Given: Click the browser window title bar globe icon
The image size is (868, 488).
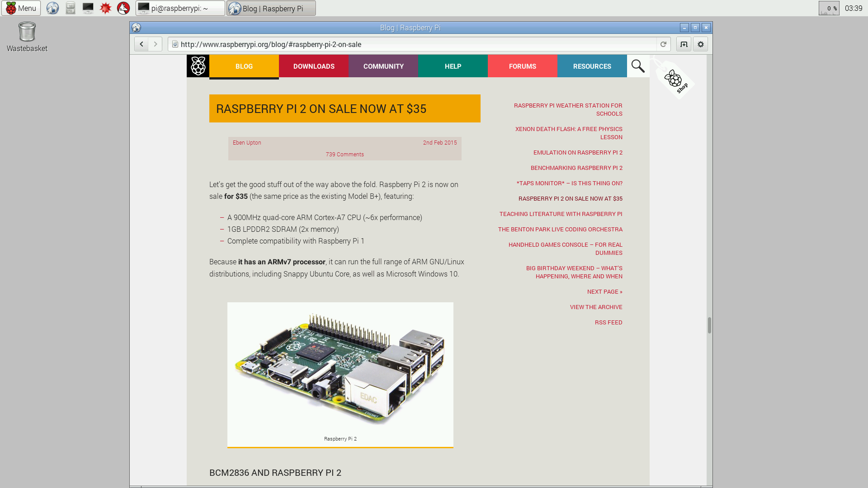Looking at the screenshot, I should pyautogui.click(x=137, y=28).
